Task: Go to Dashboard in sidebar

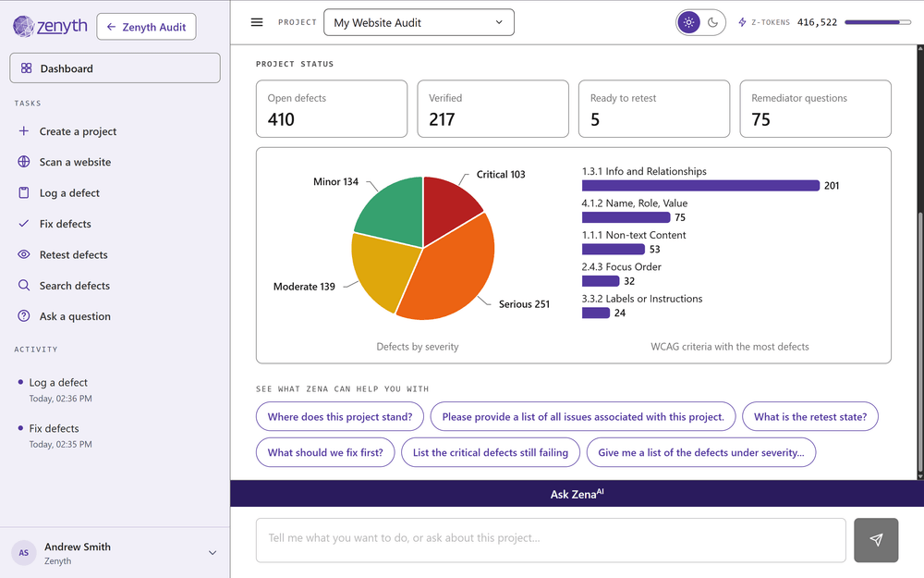Action: pyautogui.click(x=115, y=68)
